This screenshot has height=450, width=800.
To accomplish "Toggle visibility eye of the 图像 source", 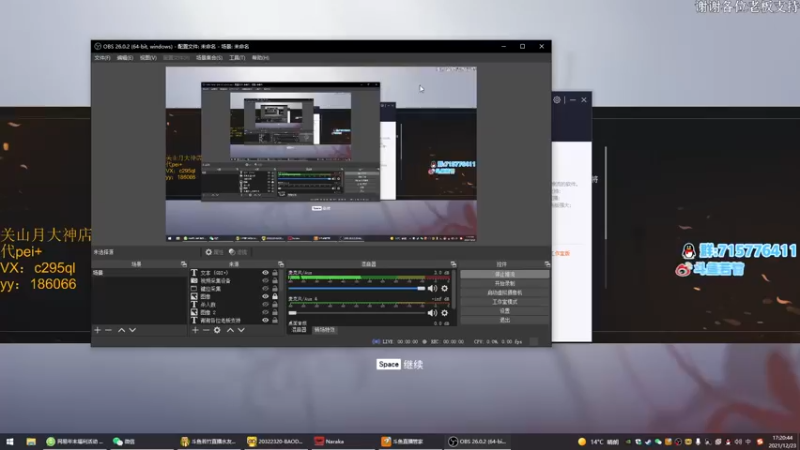I will 265,296.
